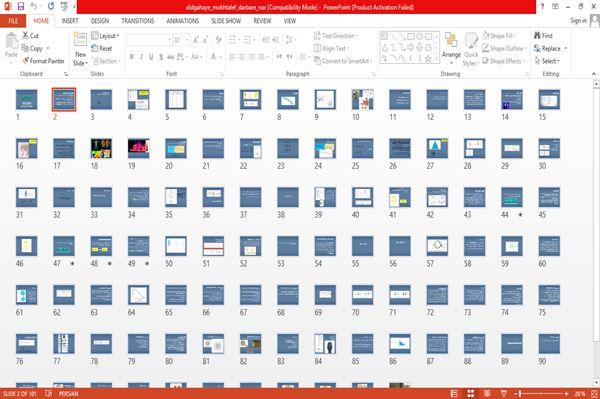Open the FILE tab
This screenshot has width=600, height=399.
(13, 21)
